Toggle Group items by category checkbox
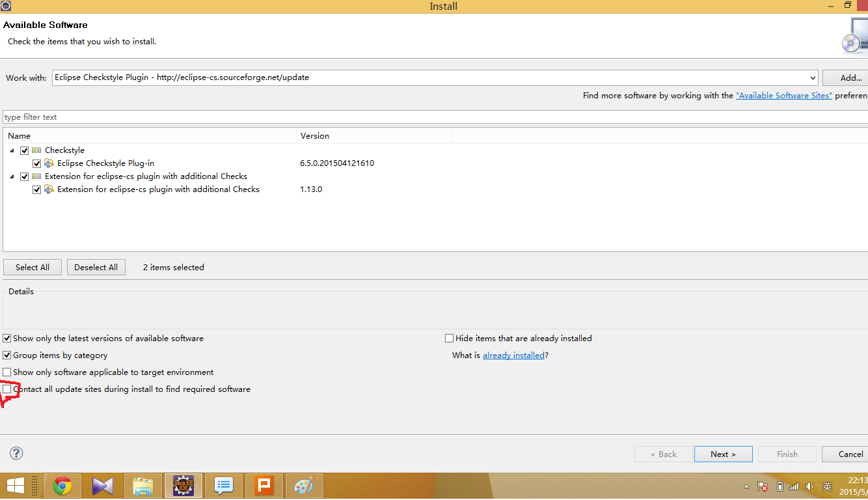868x500 pixels. (7, 355)
